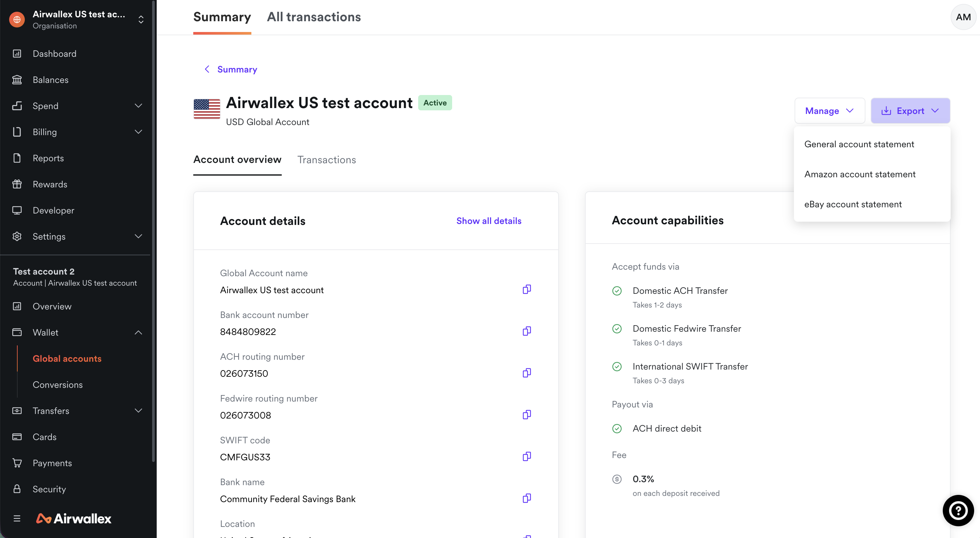
Task: Open the Cards page
Action: click(44, 437)
